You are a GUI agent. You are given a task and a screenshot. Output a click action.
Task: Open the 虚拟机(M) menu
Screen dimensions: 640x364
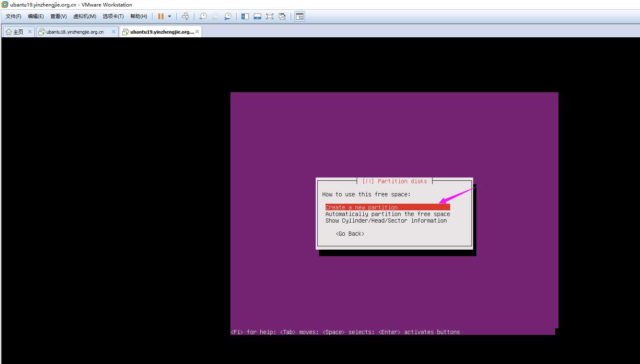coord(84,16)
